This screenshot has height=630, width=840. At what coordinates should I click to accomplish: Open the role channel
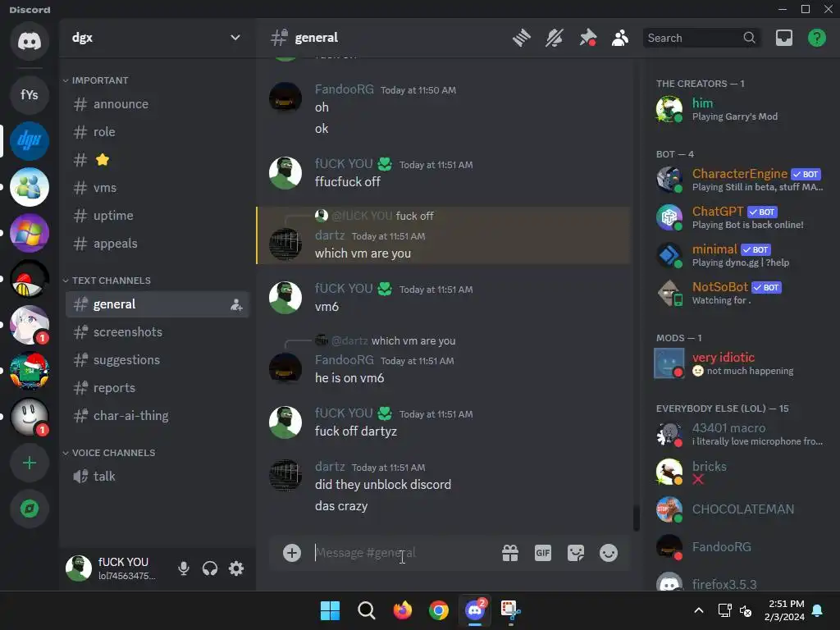click(157, 132)
